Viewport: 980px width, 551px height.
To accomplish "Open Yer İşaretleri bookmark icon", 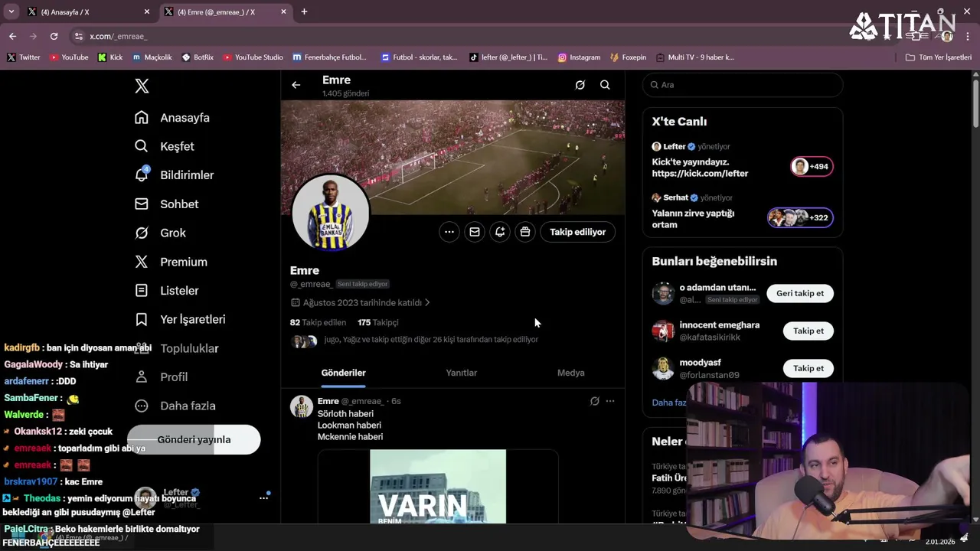I will tap(142, 319).
